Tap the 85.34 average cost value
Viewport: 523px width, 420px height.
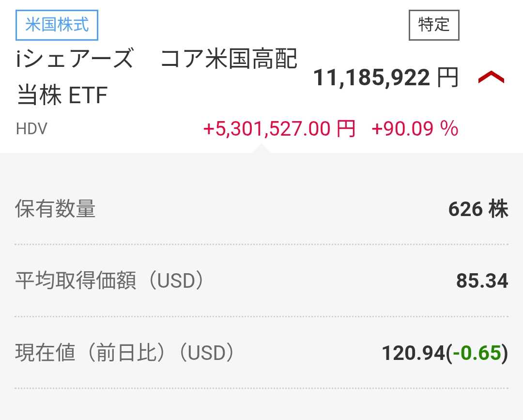(482, 281)
